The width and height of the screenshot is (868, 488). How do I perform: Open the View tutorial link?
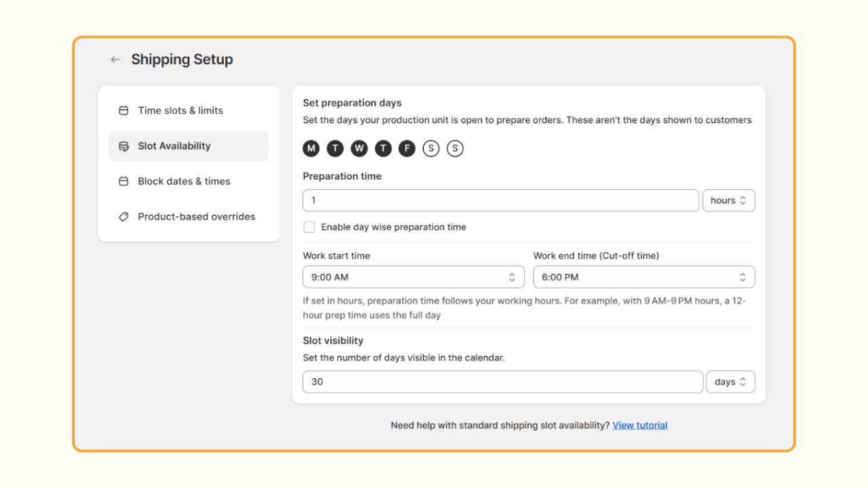640,426
